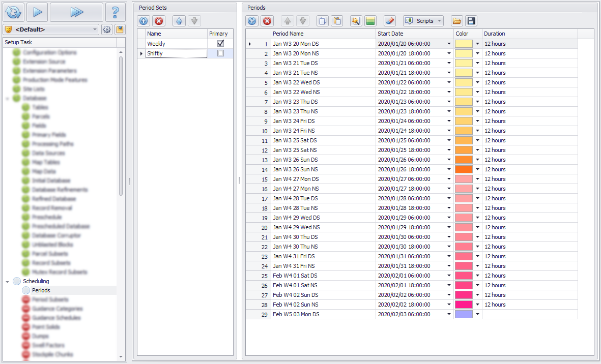Open the Scripts dropdown menu

(x=423, y=21)
